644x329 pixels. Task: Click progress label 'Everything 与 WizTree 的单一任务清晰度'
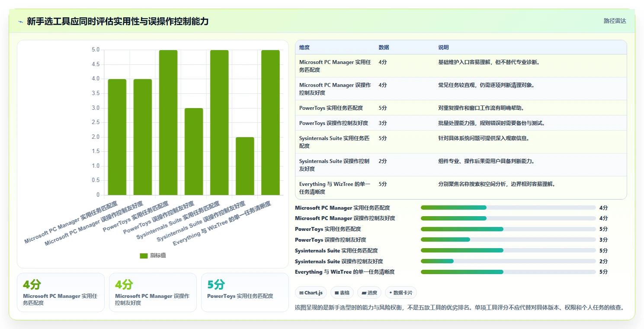point(345,272)
